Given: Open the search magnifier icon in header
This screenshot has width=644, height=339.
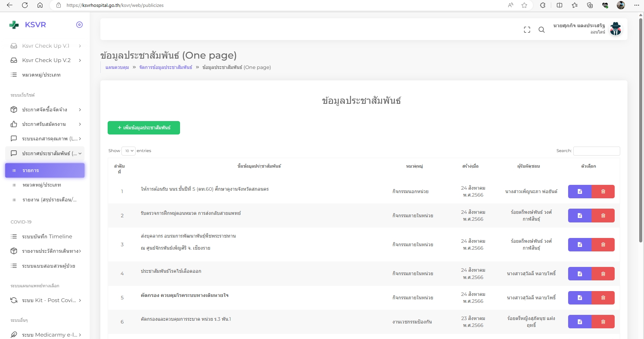Looking at the screenshot, I should 542,30.
